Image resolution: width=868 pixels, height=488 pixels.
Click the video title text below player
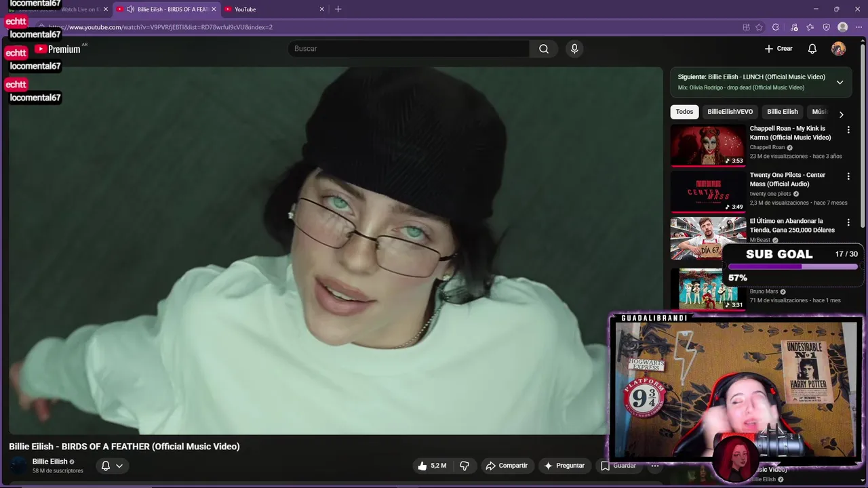[124, 447]
